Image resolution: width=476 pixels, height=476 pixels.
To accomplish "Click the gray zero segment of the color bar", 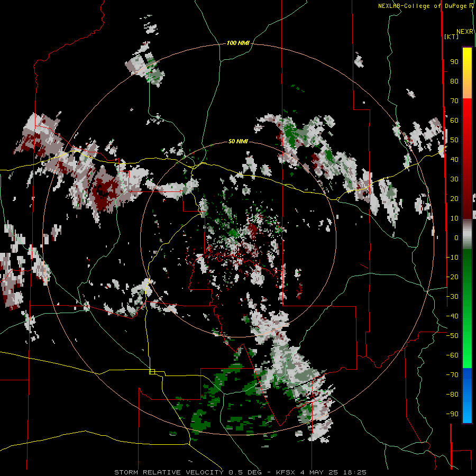I will 467,234.
